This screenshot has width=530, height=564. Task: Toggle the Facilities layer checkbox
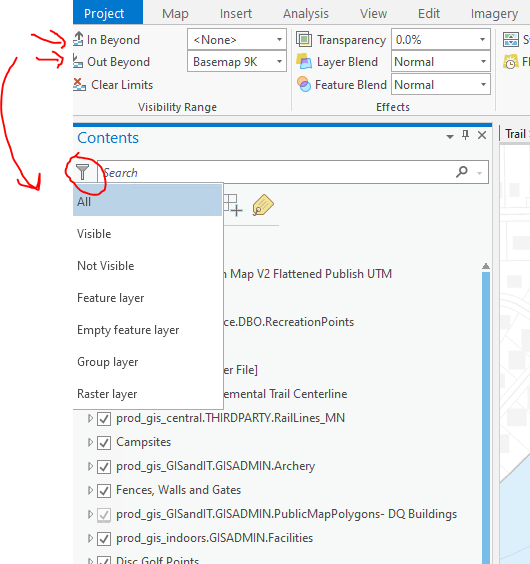pos(104,539)
